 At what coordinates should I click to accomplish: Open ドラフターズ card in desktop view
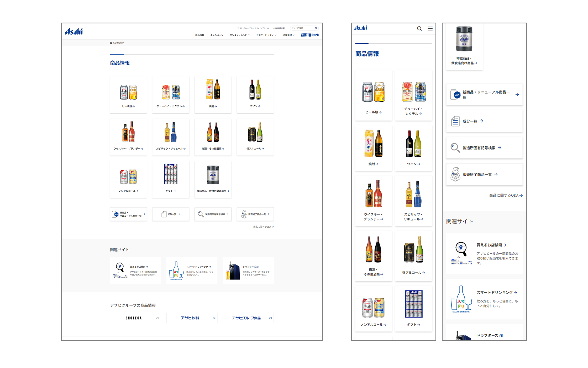(x=248, y=270)
